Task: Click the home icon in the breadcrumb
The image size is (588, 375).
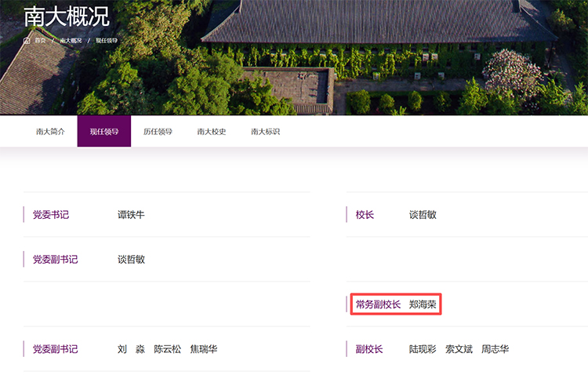Action: point(27,40)
